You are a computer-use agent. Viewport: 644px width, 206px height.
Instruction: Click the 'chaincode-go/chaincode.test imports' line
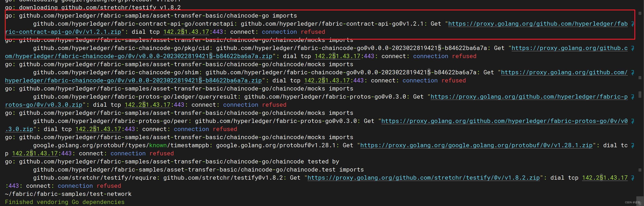click(x=199, y=170)
